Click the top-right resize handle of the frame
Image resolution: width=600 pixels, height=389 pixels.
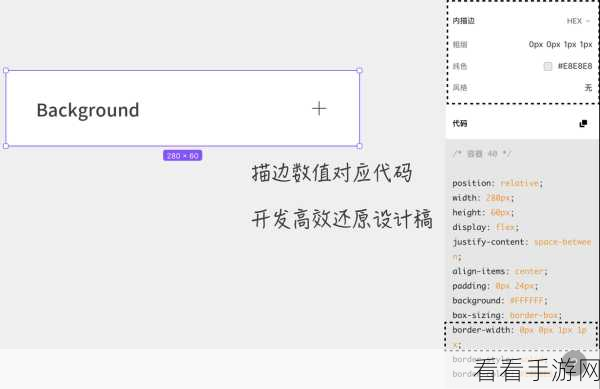[x=359, y=70]
